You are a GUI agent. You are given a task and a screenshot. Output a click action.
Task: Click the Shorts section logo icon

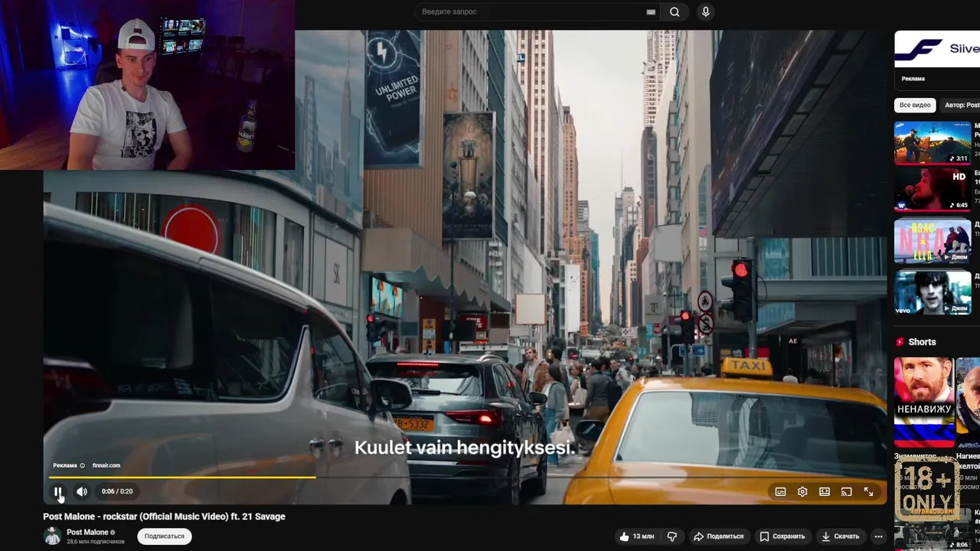[x=900, y=342]
